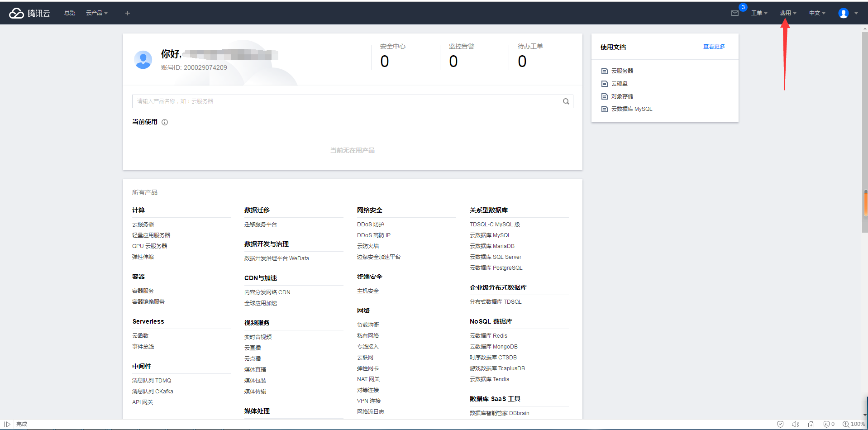Click the browser status bar shield icon
The image size is (868, 430).
(780, 424)
